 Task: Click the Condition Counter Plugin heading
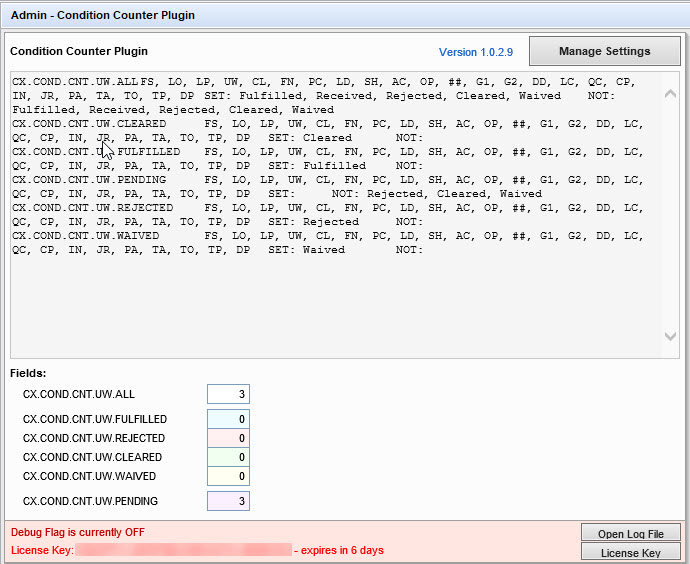pos(78,51)
